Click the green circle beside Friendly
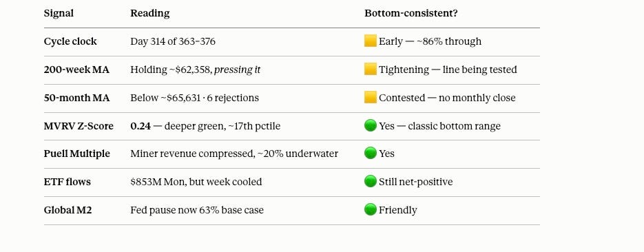This screenshot has height=252, width=644. 370,210
